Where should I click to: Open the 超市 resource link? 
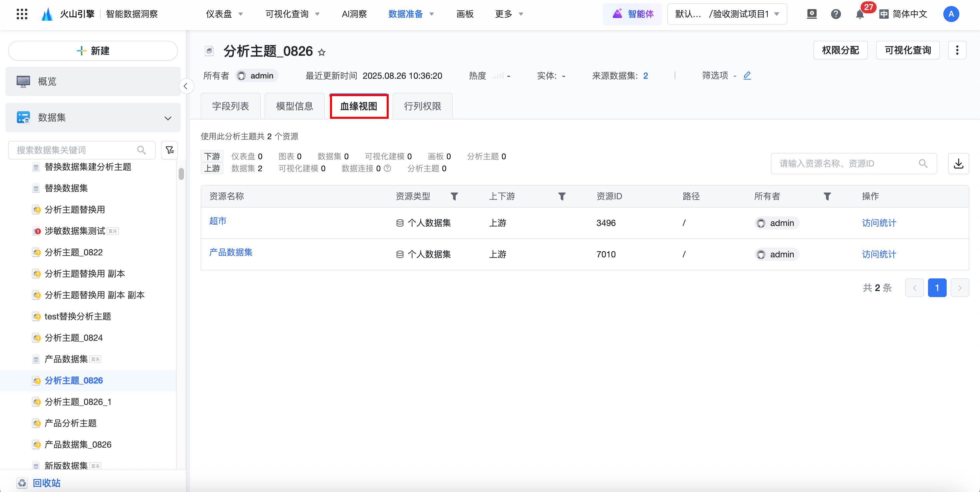coord(218,221)
